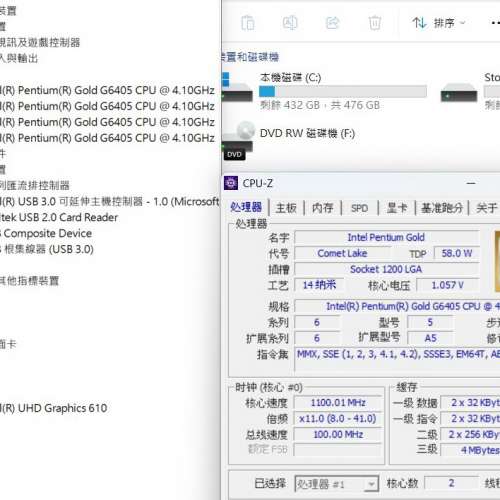500x500 pixels.
Task: Select first Pentium Gold G6405 entry in Device Manager
Action: 107,90
